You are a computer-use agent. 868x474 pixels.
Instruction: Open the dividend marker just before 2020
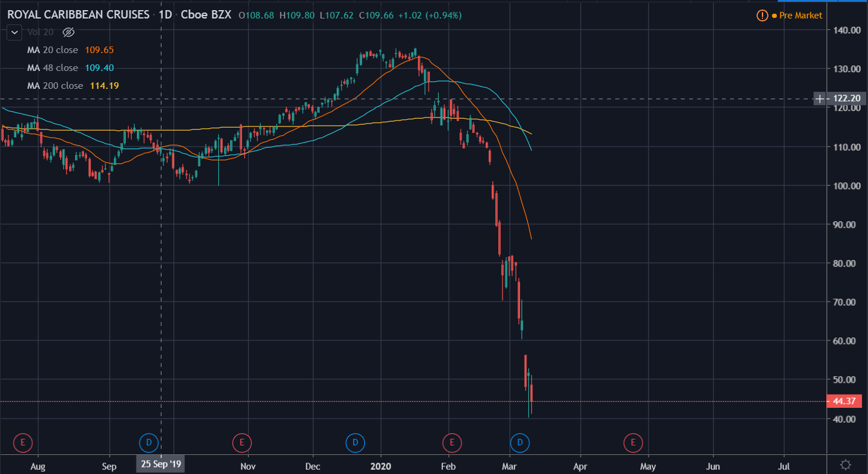355,442
